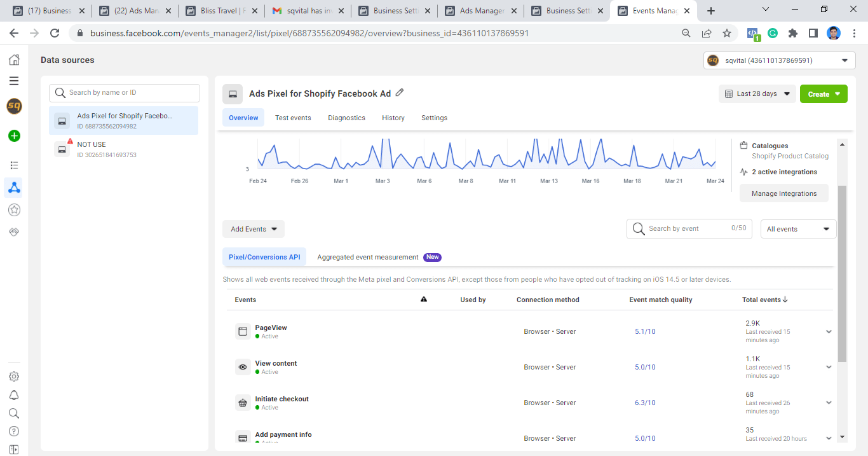
Task: Click the Search by name or ID field
Action: coord(125,93)
